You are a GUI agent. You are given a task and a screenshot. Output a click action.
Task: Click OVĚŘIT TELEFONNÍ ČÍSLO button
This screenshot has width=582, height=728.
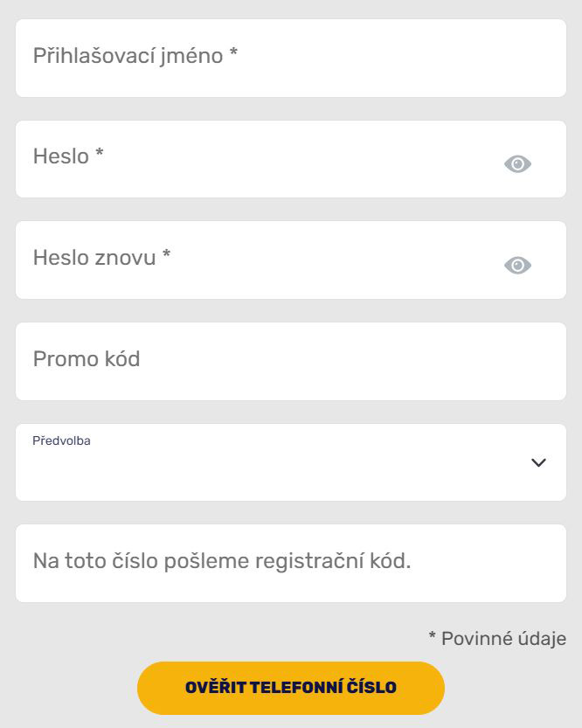coord(290,687)
